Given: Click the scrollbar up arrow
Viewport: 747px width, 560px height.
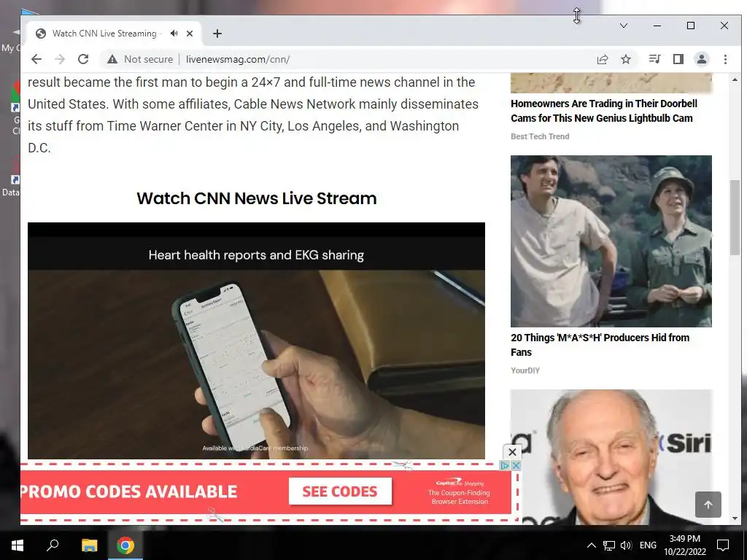Looking at the screenshot, I should click(x=735, y=79).
